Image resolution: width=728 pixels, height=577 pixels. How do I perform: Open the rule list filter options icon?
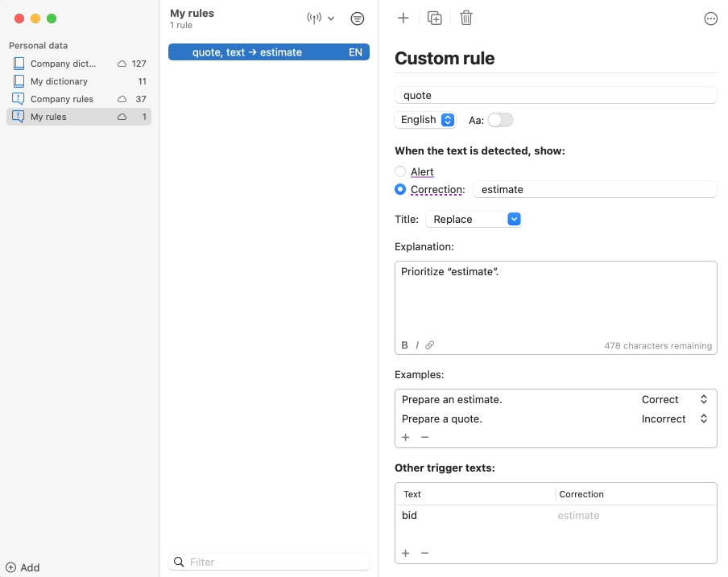coord(357,19)
